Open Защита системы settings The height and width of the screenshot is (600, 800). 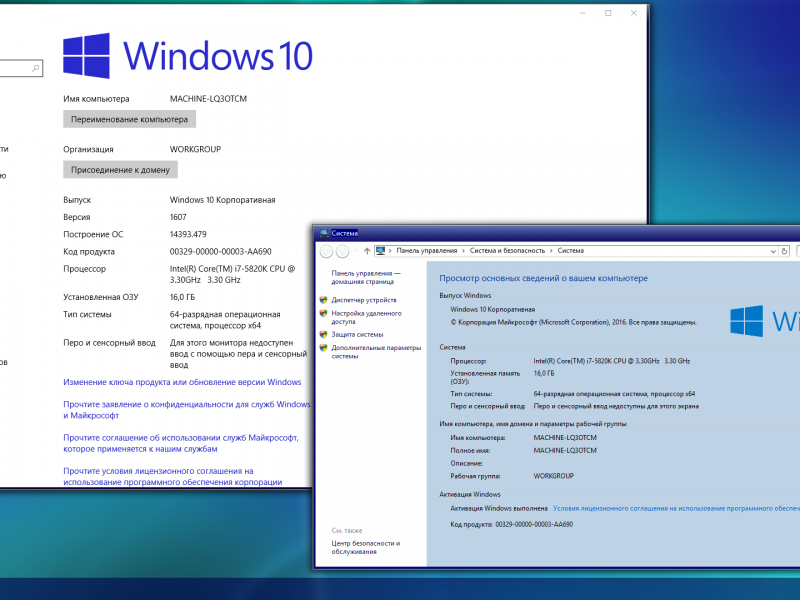pyautogui.click(x=357, y=335)
